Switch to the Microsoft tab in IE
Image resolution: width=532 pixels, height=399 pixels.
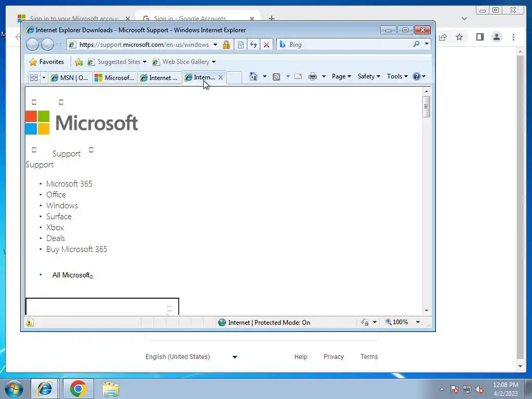[x=115, y=78]
